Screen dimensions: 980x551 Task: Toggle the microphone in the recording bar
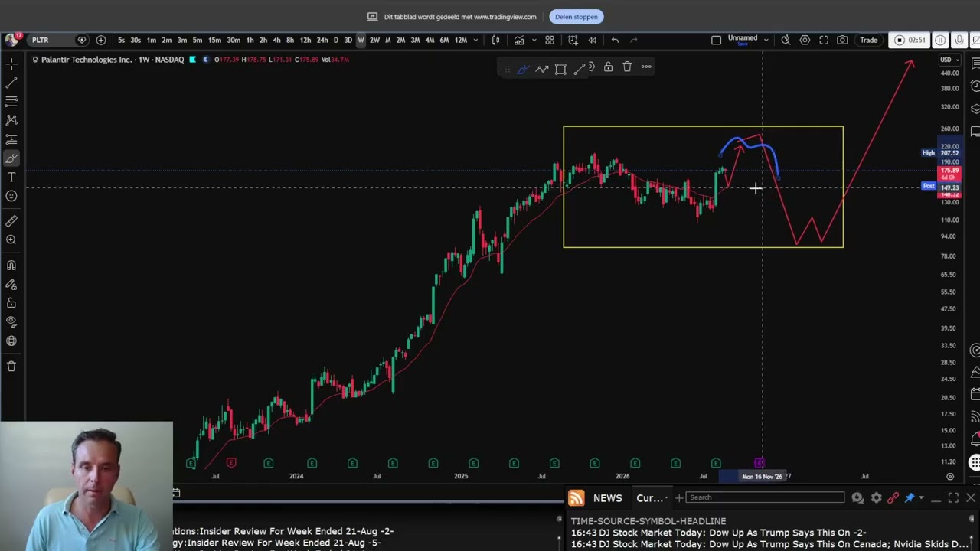[959, 40]
